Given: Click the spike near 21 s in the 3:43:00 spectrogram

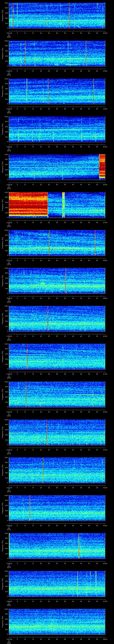Looking at the screenshot, I should [x=43, y=470].
